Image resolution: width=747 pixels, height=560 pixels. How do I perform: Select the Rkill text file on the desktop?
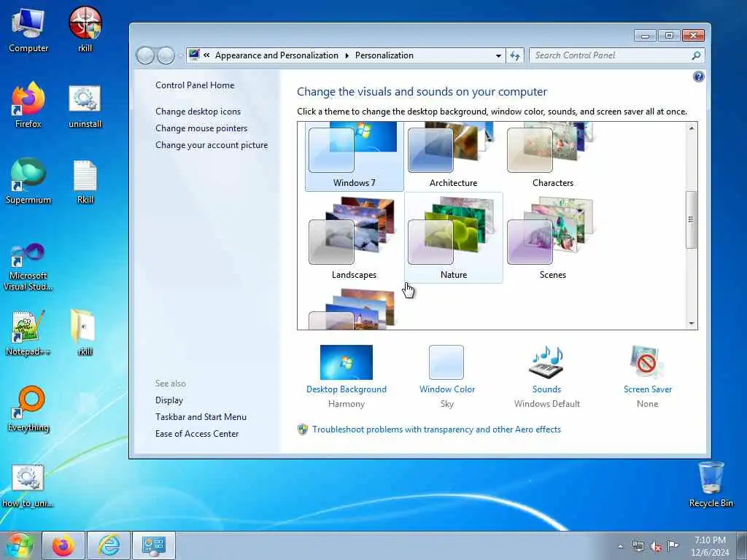coord(85,182)
